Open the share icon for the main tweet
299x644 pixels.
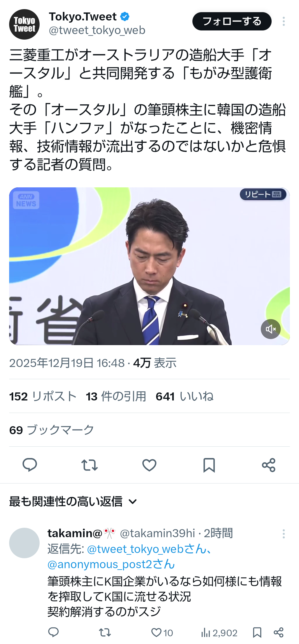(269, 465)
